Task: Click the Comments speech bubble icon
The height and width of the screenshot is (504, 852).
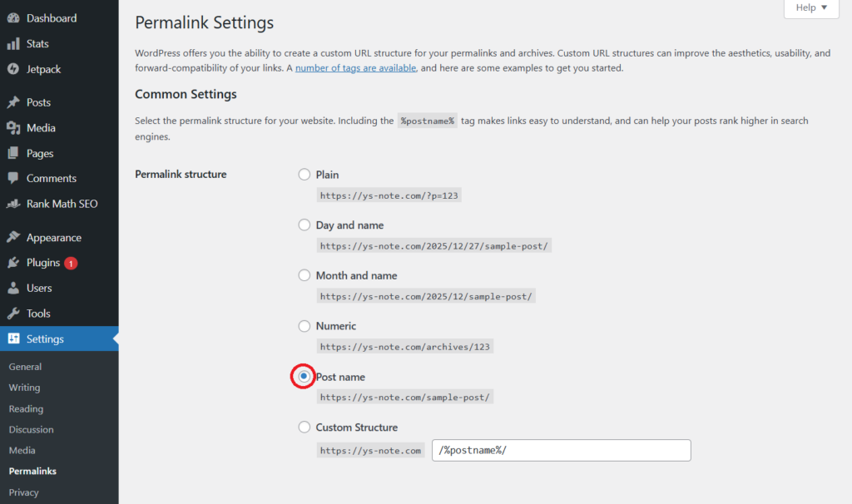Action: point(13,179)
